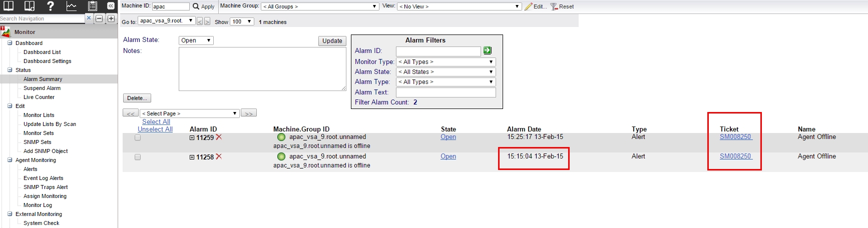Click the help question mark icon
Screen dimensions: 868x228
[50, 6]
